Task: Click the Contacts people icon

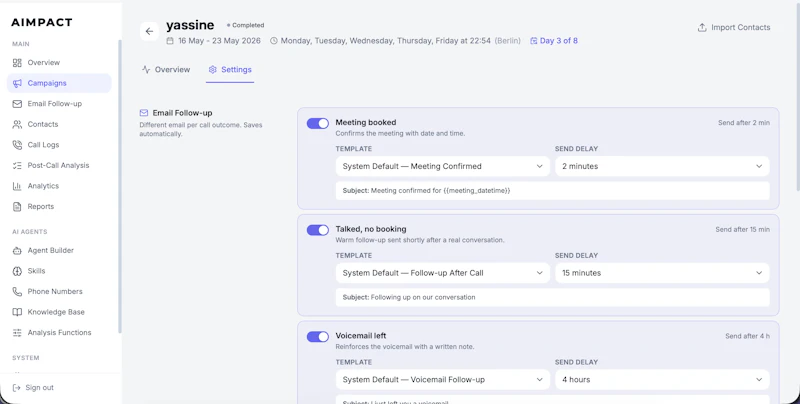Action: coord(17,124)
